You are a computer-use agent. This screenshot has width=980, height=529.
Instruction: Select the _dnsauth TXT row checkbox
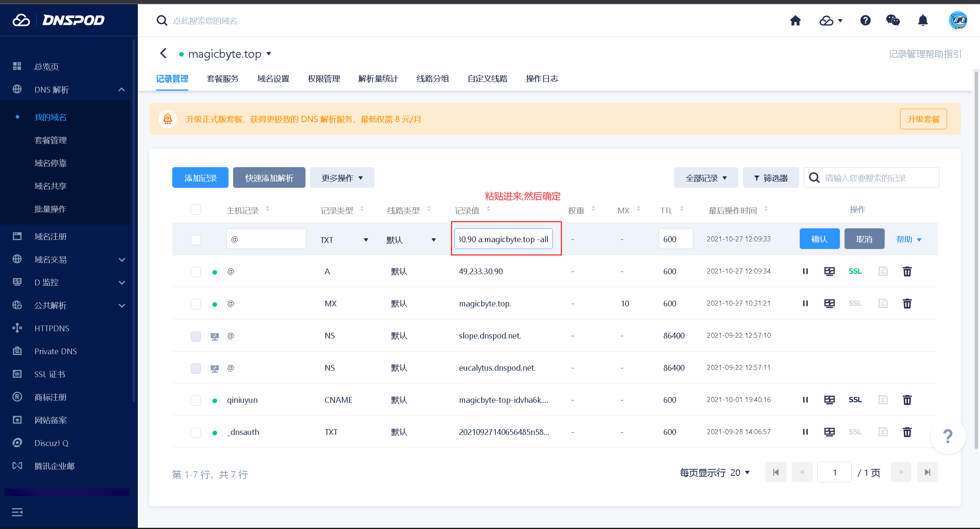click(x=196, y=433)
